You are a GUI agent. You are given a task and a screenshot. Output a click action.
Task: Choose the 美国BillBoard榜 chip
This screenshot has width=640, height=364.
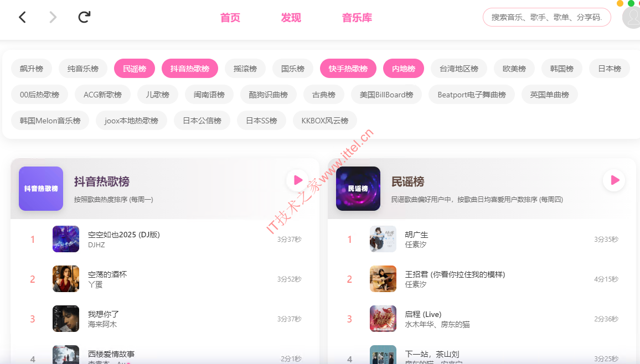pyautogui.click(x=386, y=95)
